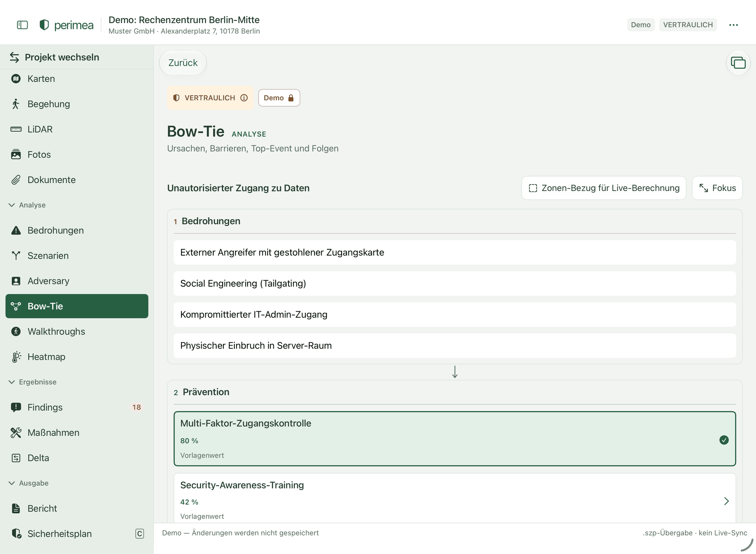Toggle the sidebar panel icon

22,25
